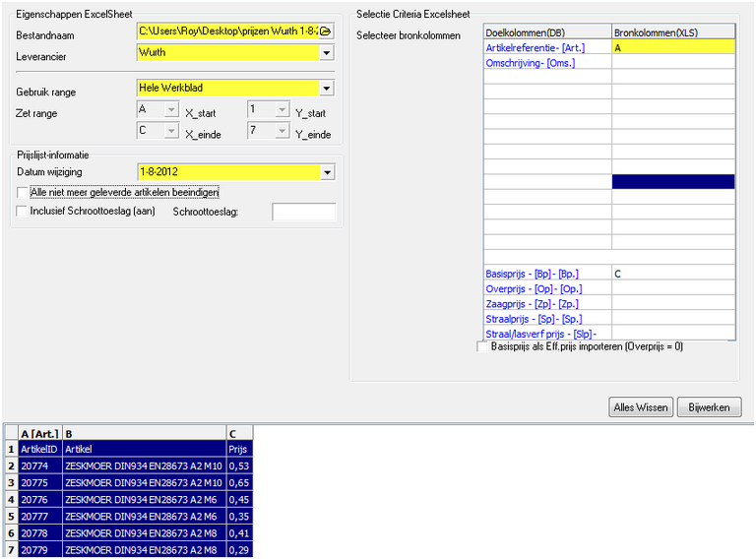
Task: Open the file browse icon next to Bestandnaam
Action: click(x=326, y=31)
